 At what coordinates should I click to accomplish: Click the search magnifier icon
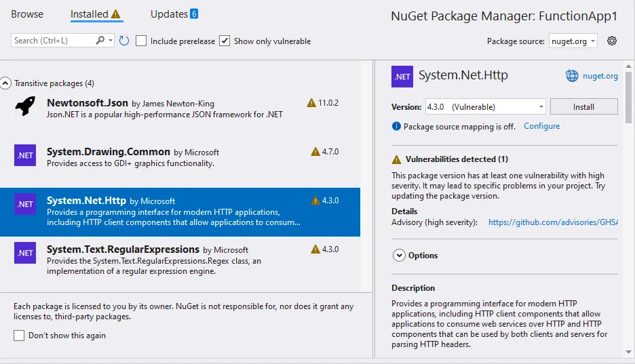pyautogui.click(x=100, y=41)
